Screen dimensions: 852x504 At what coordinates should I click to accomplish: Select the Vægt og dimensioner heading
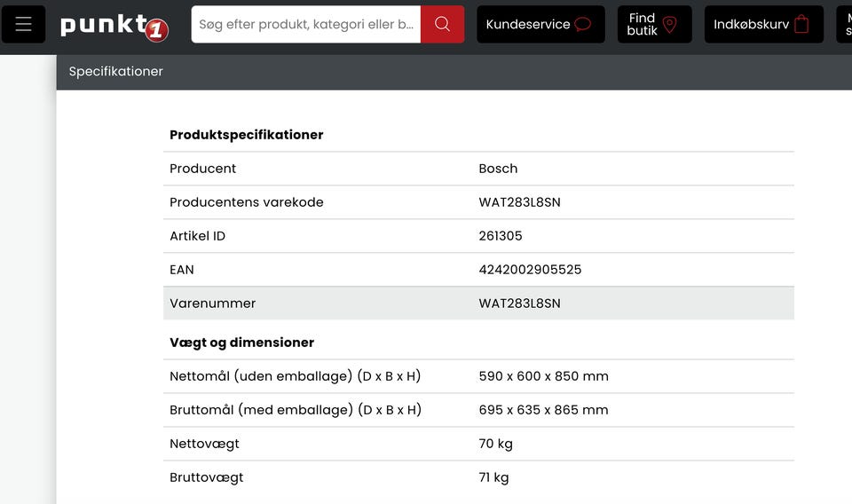[x=241, y=343]
